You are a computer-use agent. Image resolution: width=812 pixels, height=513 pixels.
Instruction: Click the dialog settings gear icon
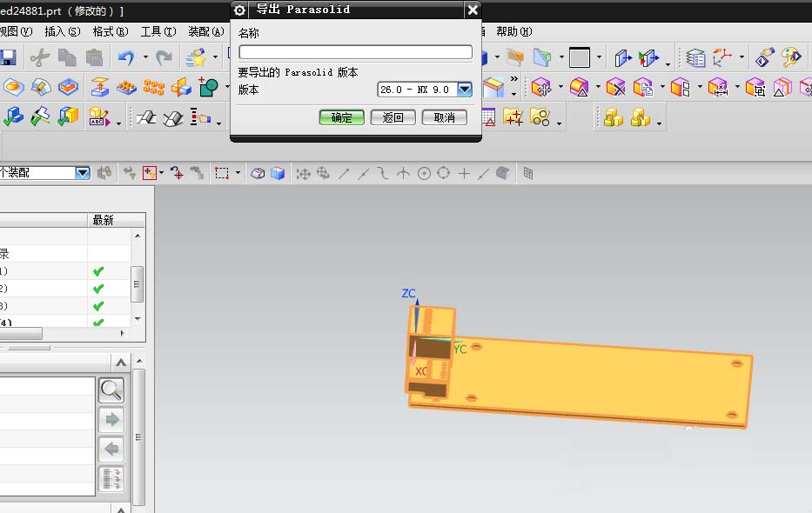239,10
